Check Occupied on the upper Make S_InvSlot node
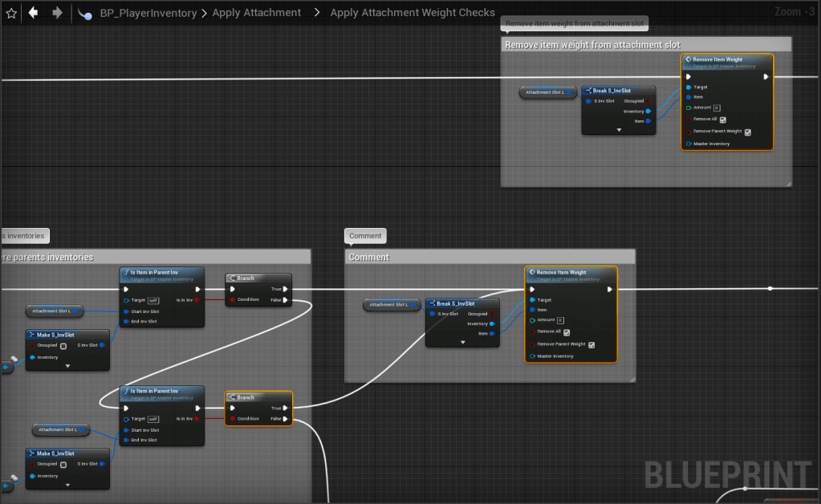The image size is (821, 504). pos(63,346)
